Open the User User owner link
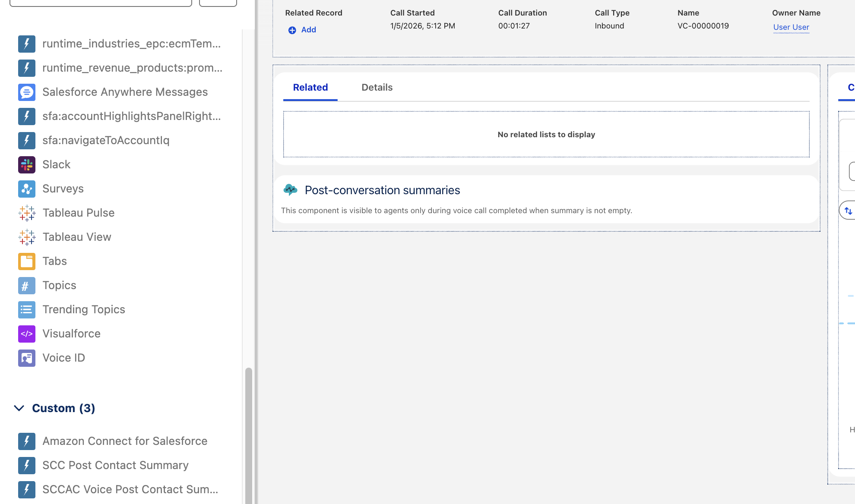The image size is (855, 504). [x=791, y=27]
